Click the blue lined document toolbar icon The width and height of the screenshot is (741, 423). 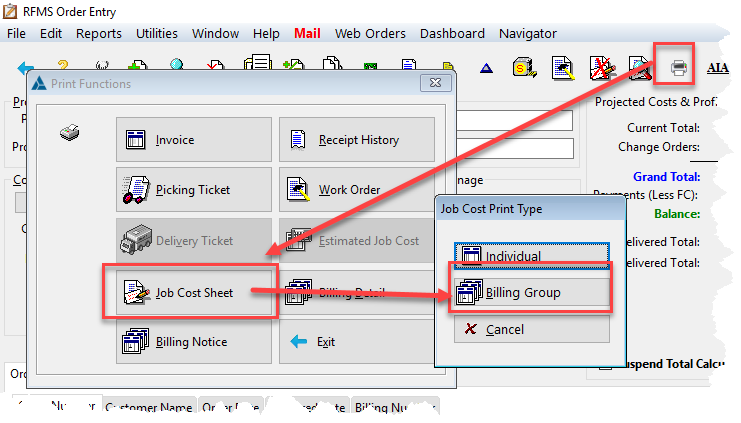point(409,64)
